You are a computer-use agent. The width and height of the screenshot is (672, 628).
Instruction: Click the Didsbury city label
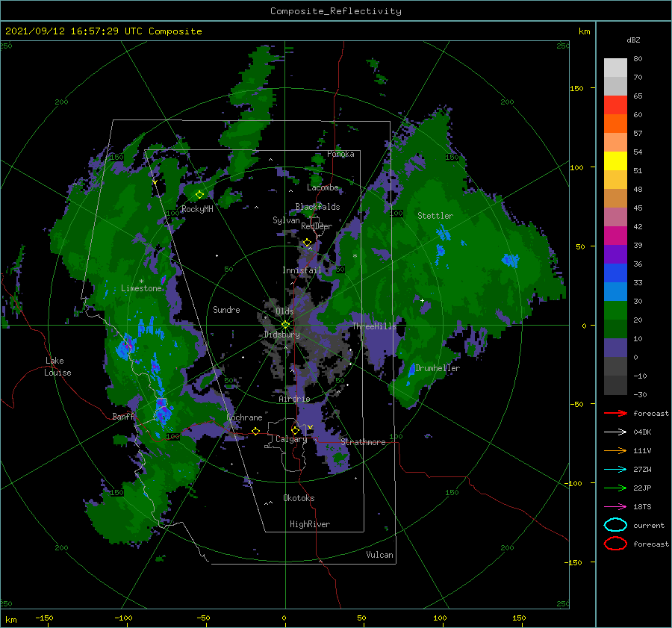coord(282,335)
